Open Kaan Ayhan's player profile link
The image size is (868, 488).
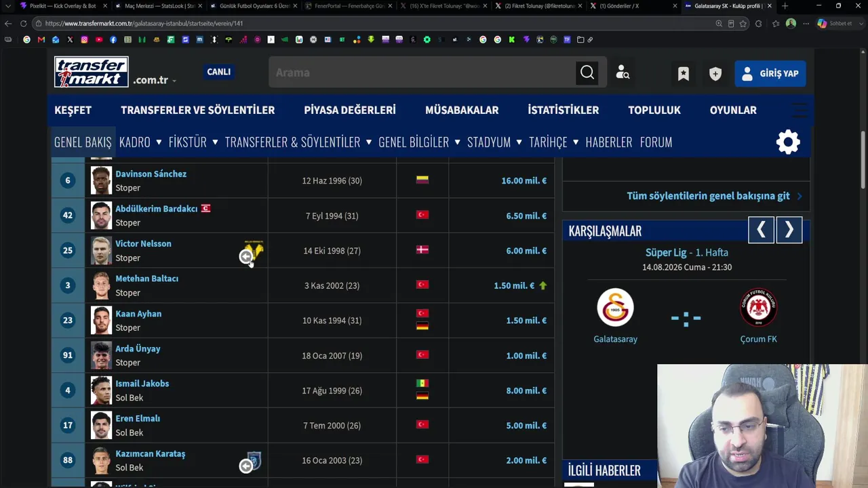click(x=138, y=314)
